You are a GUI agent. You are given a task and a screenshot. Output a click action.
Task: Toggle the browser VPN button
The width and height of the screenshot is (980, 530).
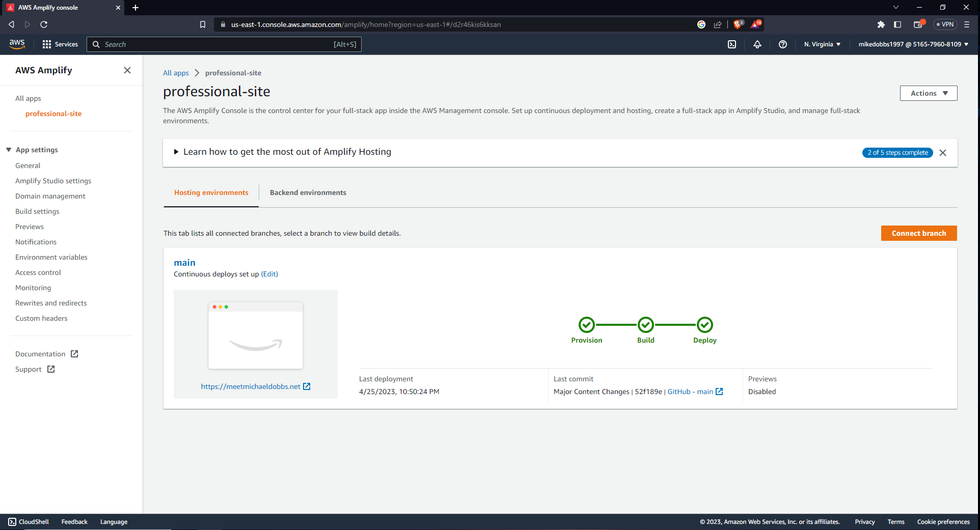[x=945, y=24]
